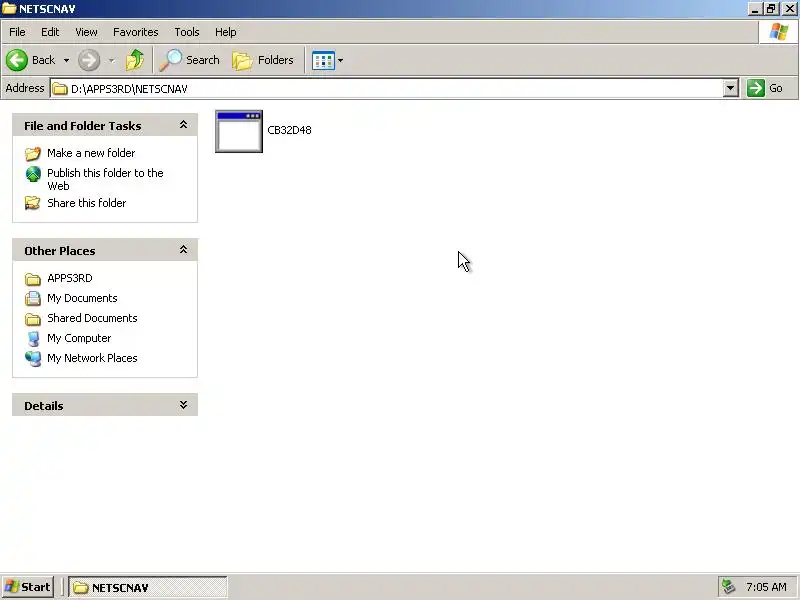Click the My Network Places icon
Screen dimensions: 800x600
tap(33, 359)
